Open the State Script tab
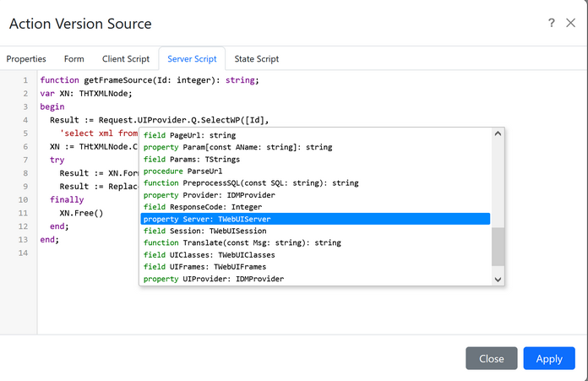 pos(257,59)
